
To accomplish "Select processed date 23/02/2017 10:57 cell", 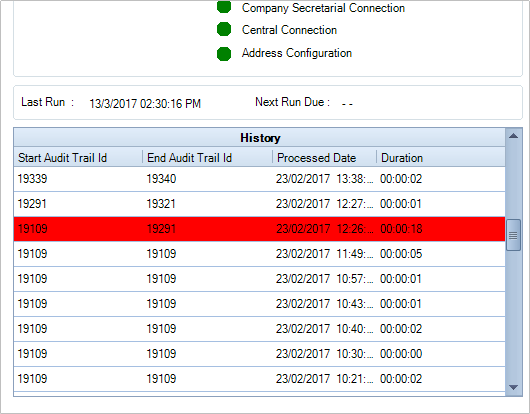I will [324, 279].
